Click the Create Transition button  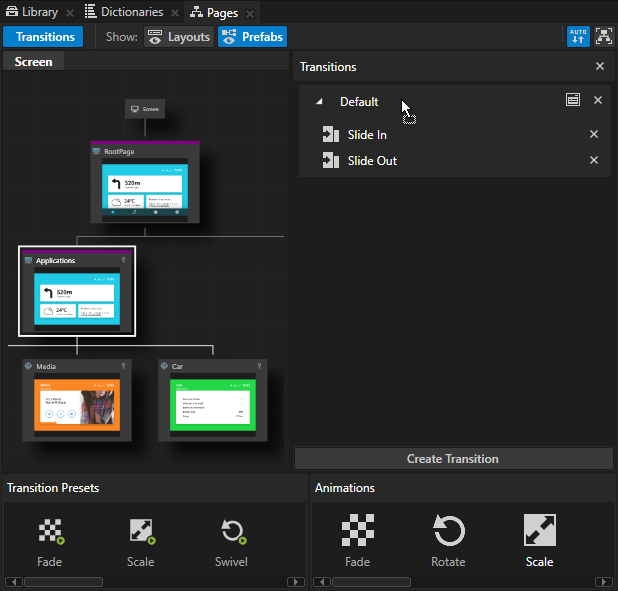pos(453,459)
